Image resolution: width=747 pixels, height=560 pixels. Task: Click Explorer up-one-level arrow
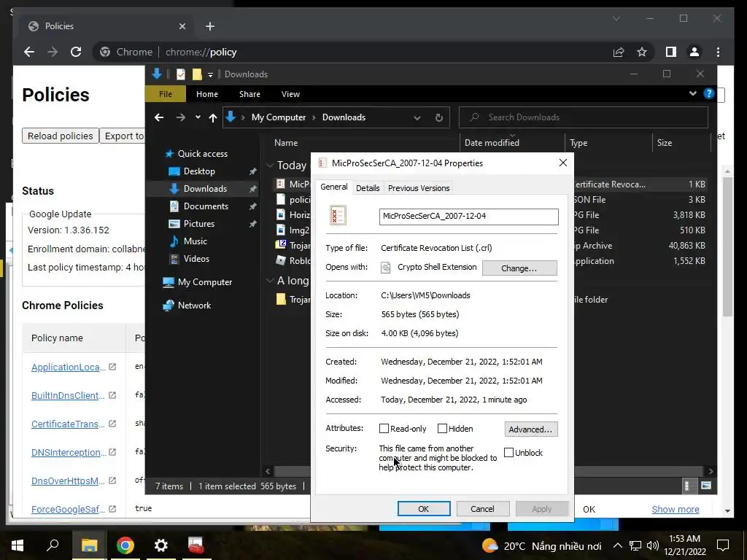click(x=213, y=117)
